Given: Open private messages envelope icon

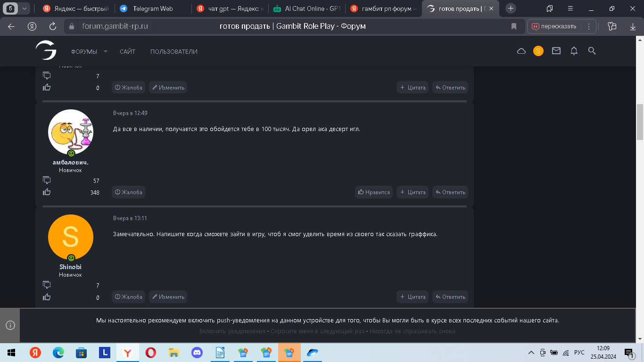Looking at the screenshot, I should pyautogui.click(x=556, y=51).
